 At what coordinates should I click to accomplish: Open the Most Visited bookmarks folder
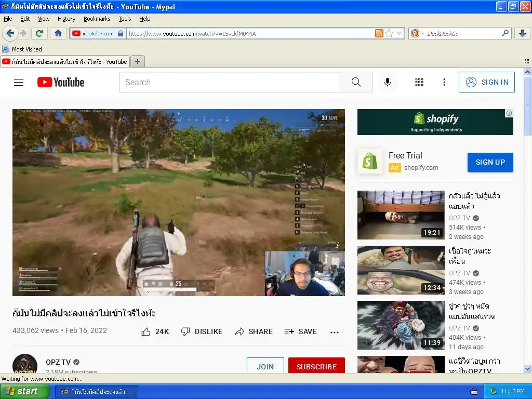[22, 49]
